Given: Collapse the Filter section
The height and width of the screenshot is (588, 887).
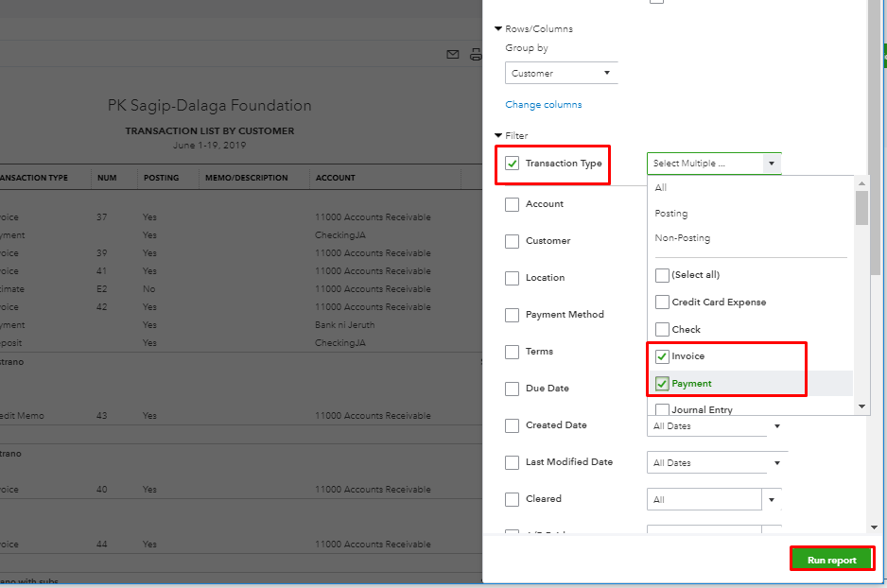Looking at the screenshot, I should click(498, 136).
